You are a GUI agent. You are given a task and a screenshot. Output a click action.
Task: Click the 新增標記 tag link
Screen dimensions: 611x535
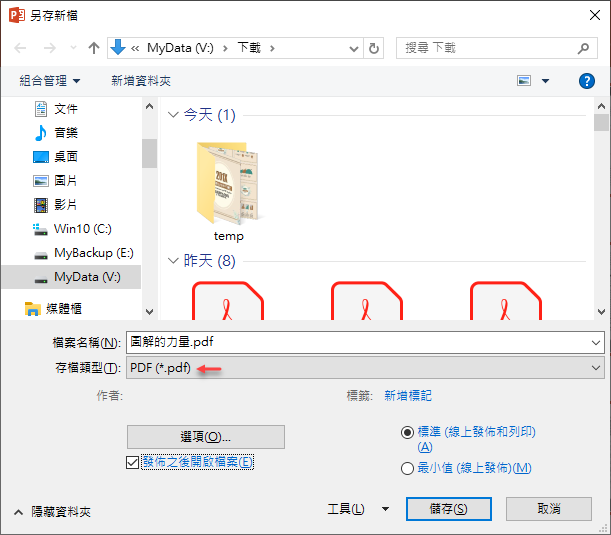tap(408, 396)
